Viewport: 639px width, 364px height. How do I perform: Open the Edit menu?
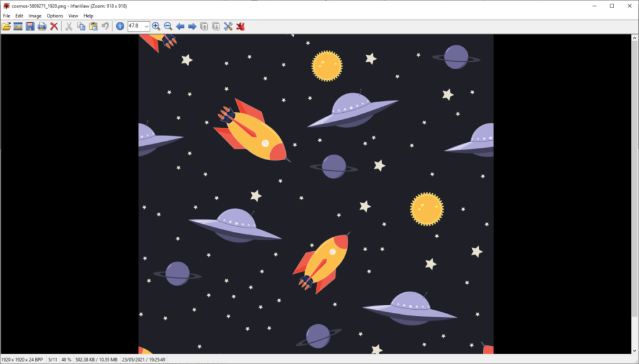pyautogui.click(x=19, y=16)
